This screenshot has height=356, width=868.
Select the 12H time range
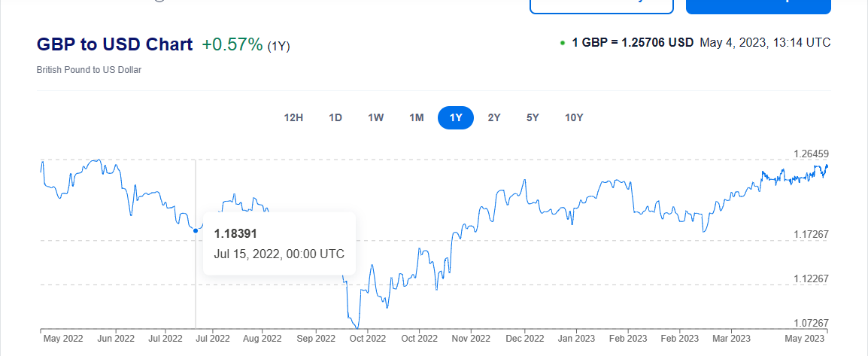293,117
